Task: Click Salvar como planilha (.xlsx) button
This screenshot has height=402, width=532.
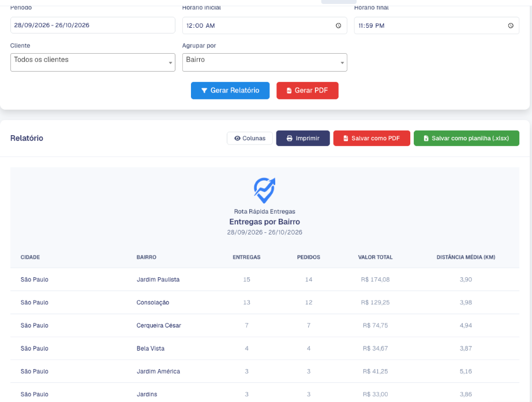Action: [x=466, y=138]
